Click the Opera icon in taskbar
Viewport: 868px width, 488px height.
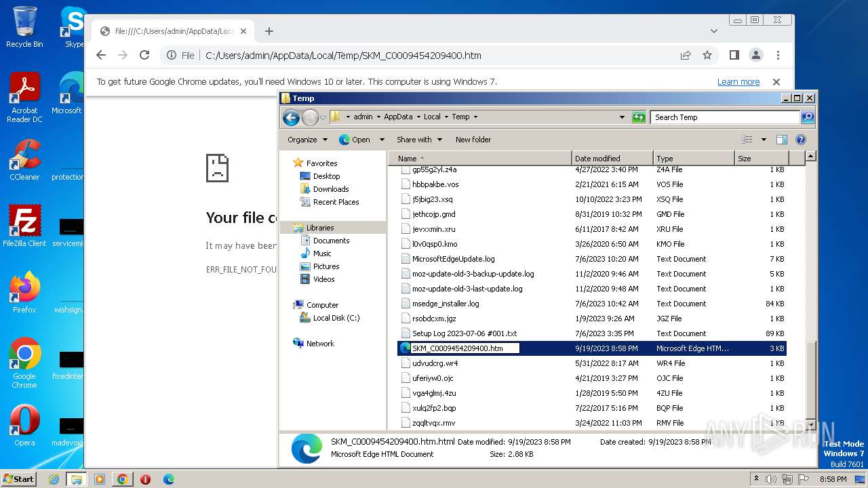145,479
